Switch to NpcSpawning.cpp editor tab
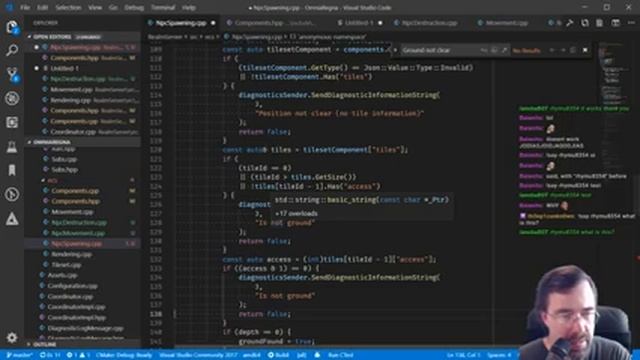The height and width of the screenshot is (360, 640). click(x=181, y=23)
